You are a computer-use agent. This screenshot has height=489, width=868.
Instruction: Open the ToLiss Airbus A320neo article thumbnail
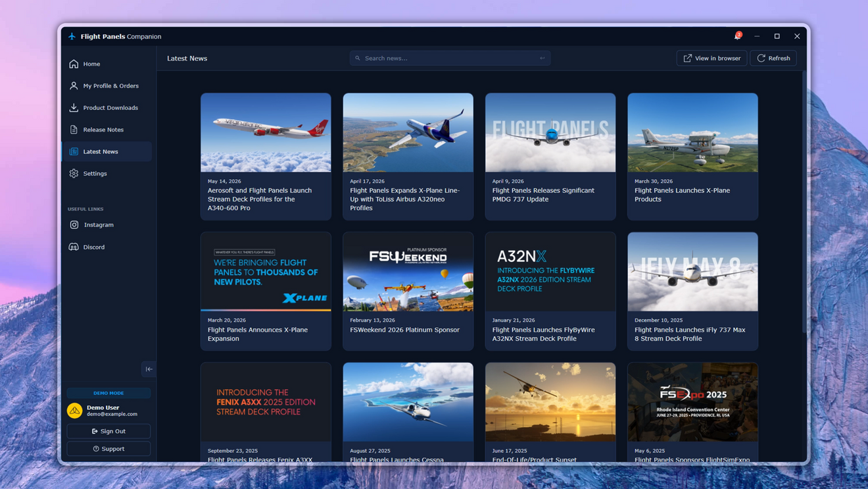[408, 132]
